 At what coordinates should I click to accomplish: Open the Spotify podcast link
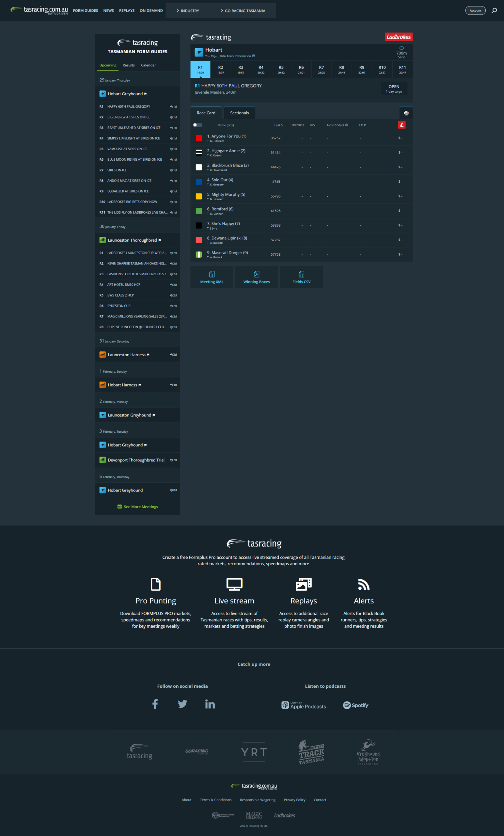(x=355, y=705)
